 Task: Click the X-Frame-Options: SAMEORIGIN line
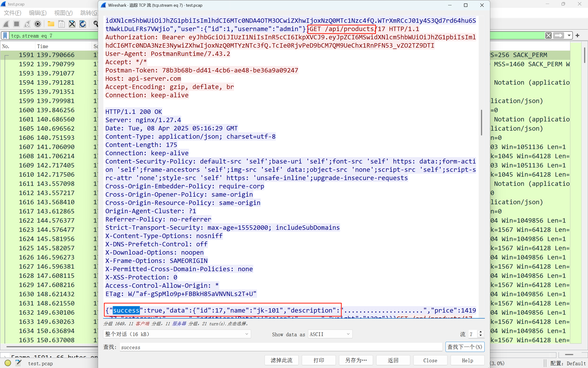[156, 261]
